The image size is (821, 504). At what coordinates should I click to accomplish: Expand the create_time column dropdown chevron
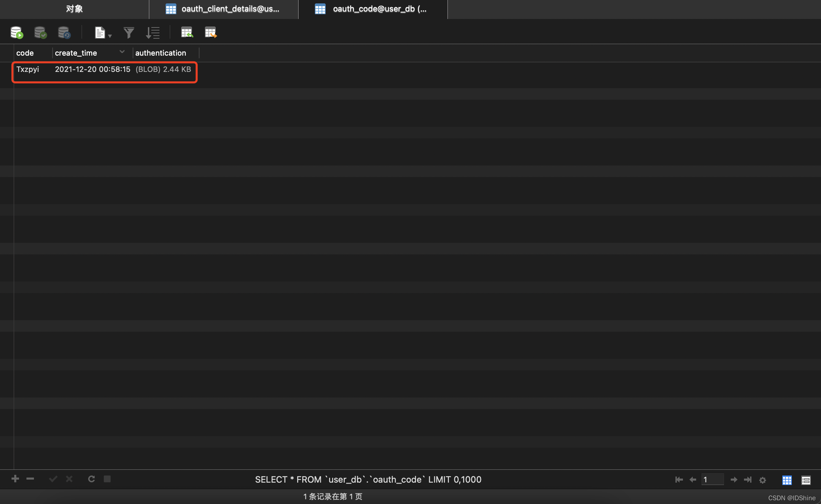click(122, 52)
